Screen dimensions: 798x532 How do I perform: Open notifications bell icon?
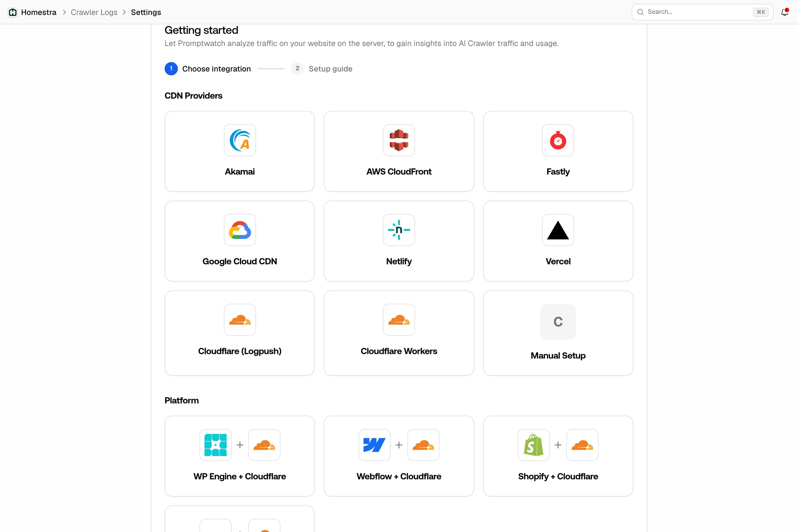(x=784, y=12)
